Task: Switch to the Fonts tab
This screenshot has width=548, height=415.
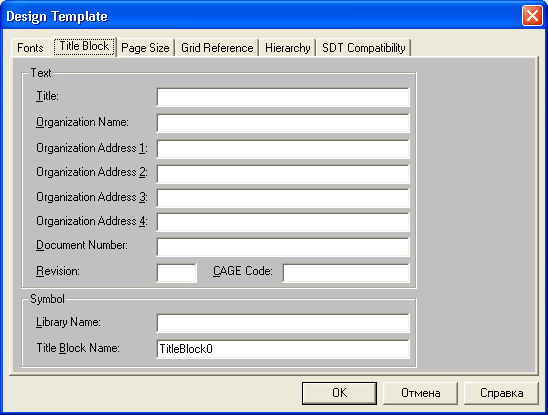Action: point(30,48)
